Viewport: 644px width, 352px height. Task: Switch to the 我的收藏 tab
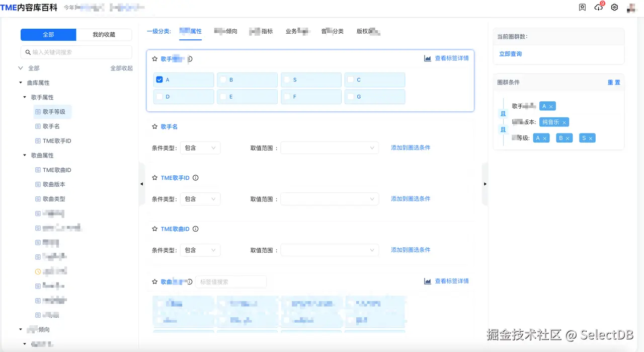pyautogui.click(x=104, y=35)
